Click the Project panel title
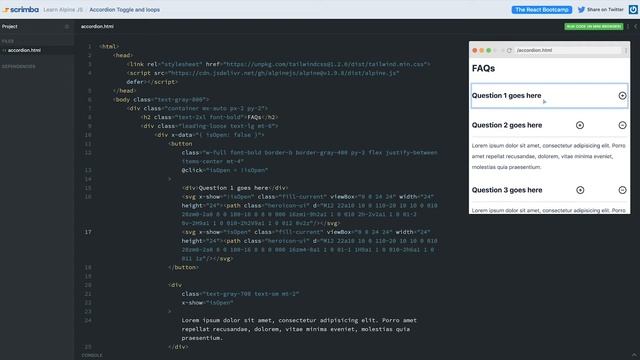The width and height of the screenshot is (640, 360). (x=9, y=27)
